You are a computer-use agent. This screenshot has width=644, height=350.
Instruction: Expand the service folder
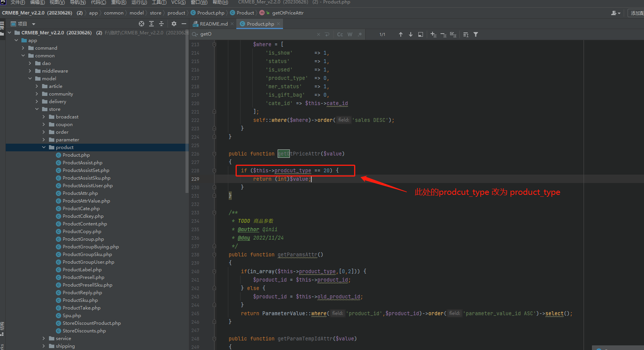point(44,338)
